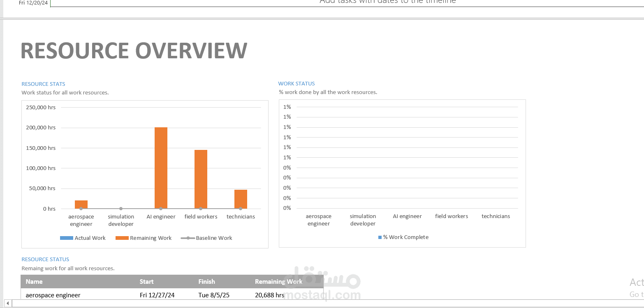Click the AI engineer orange bar
This screenshot has width=644, height=308.
[161, 168]
